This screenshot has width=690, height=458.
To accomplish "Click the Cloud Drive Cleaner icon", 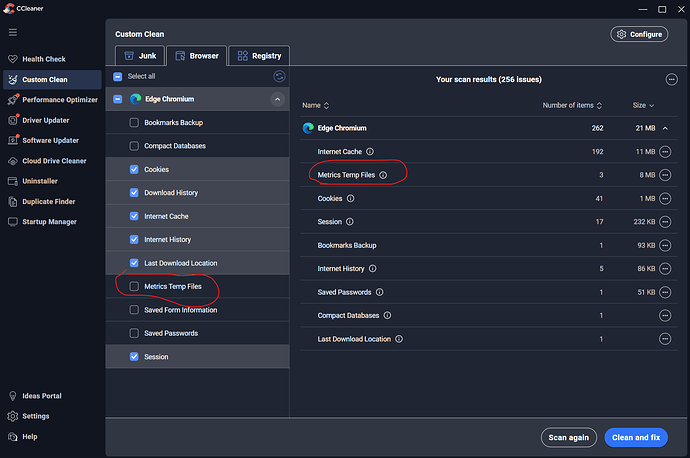I will pyautogui.click(x=13, y=161).
